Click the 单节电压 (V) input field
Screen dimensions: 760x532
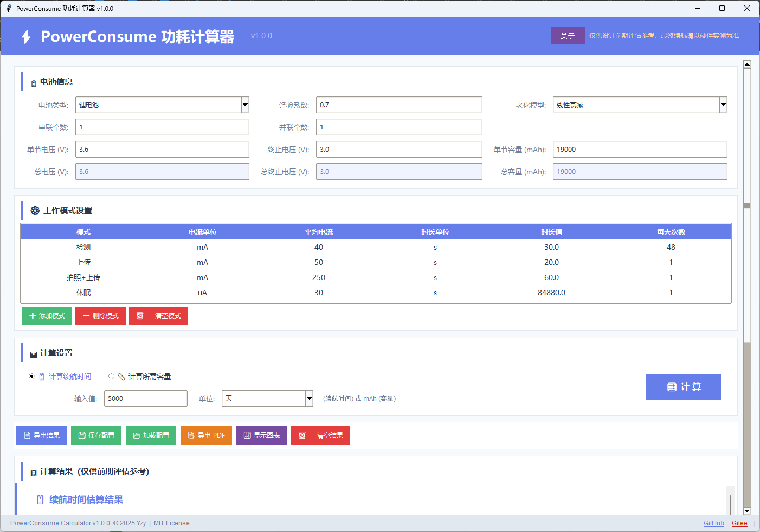(162, 150)
